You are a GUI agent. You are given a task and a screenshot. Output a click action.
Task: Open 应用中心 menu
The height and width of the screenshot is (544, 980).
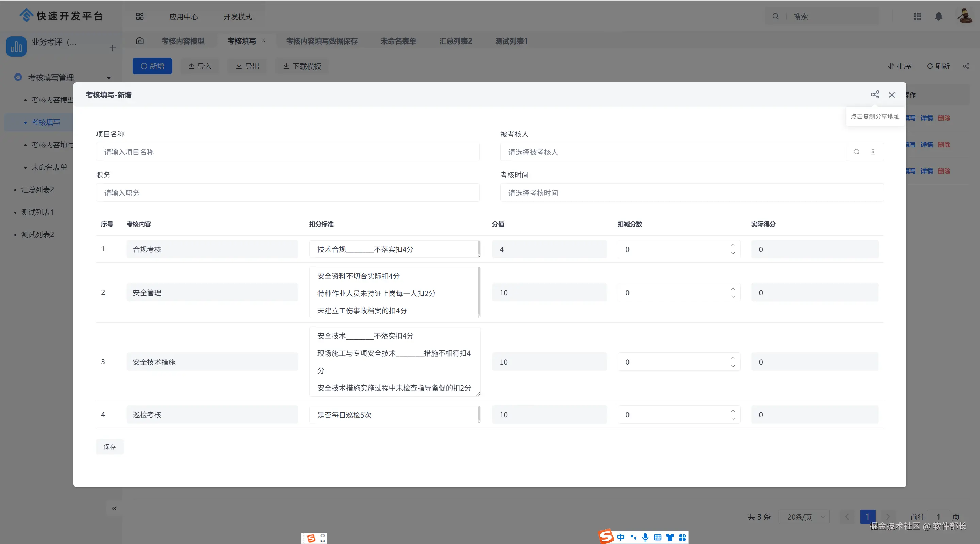point(183,17)
